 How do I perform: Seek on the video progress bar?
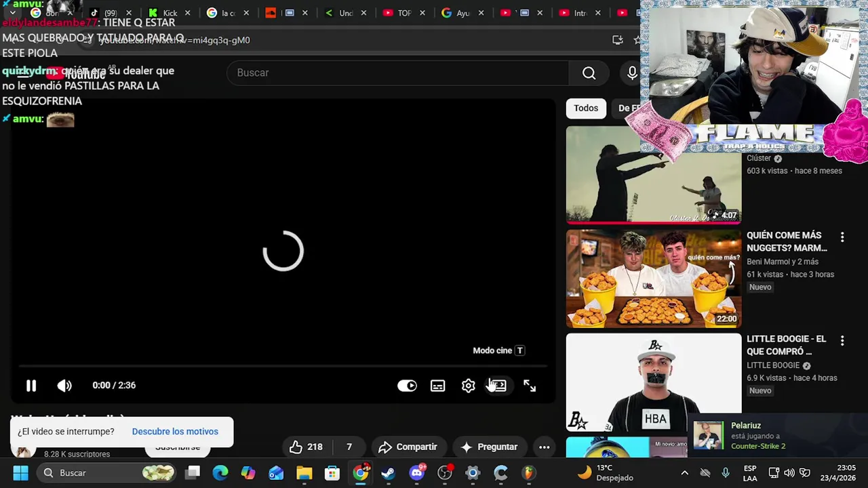pos(283,367)
